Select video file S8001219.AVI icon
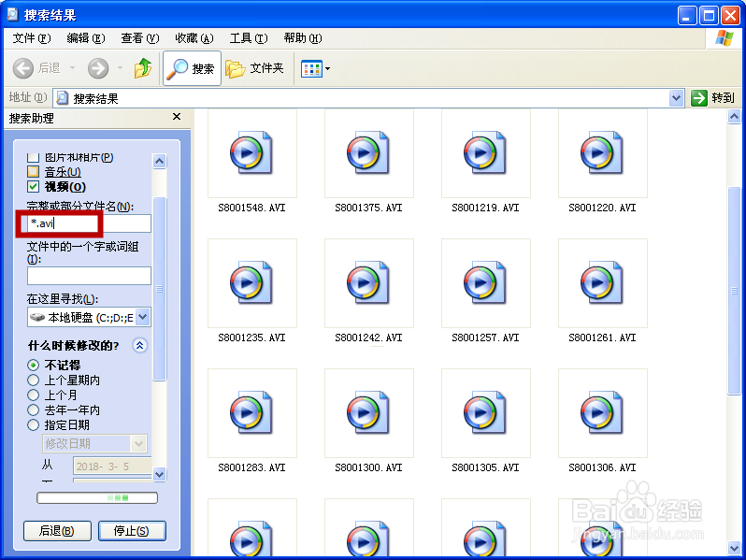 (x=486, y=153)
